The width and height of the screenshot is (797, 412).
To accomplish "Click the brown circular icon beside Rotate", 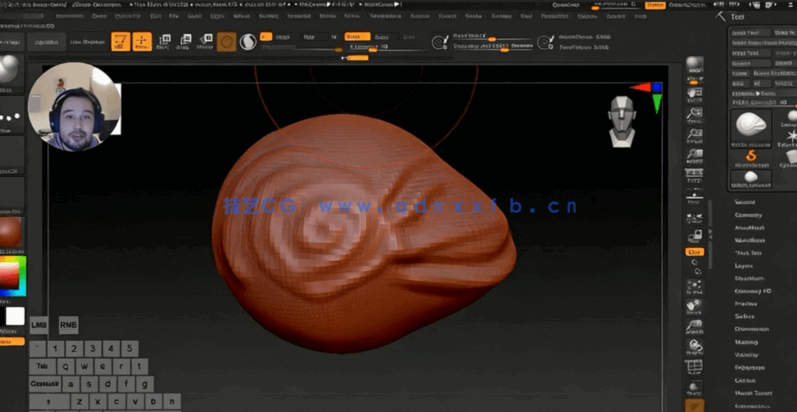I will 226,42.
